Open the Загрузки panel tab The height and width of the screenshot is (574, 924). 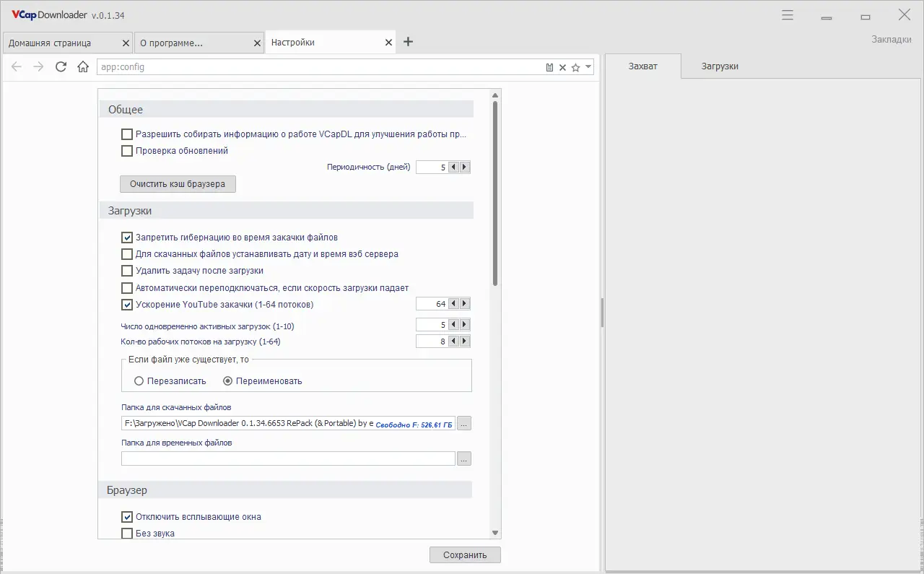tap(720, 66)
